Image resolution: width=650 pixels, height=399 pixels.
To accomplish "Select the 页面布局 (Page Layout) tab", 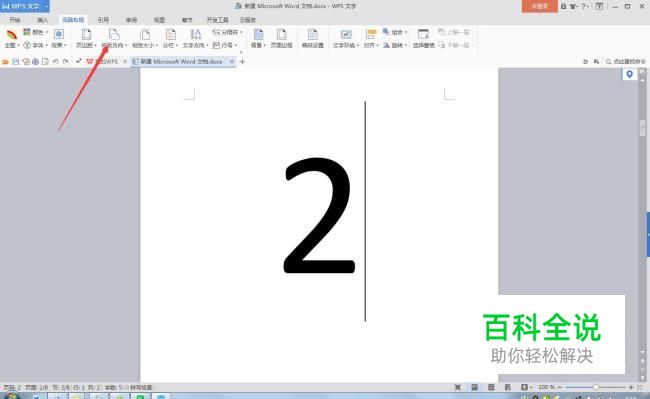I will tap(73, 20).
